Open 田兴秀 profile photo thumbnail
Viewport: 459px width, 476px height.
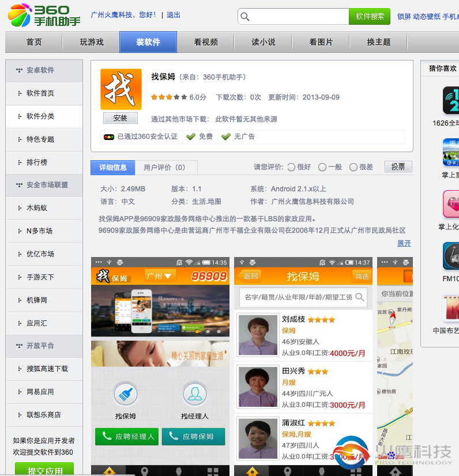(x=258, y=387)
